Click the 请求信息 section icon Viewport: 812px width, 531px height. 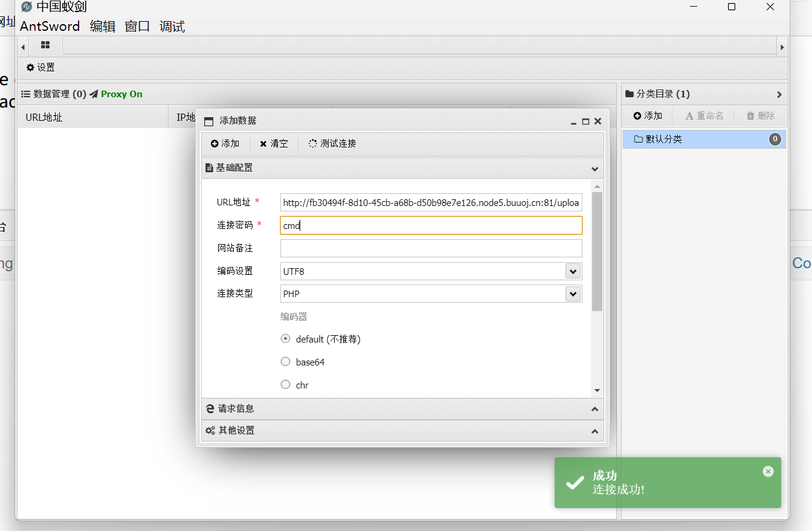click(x=210, y=409)
